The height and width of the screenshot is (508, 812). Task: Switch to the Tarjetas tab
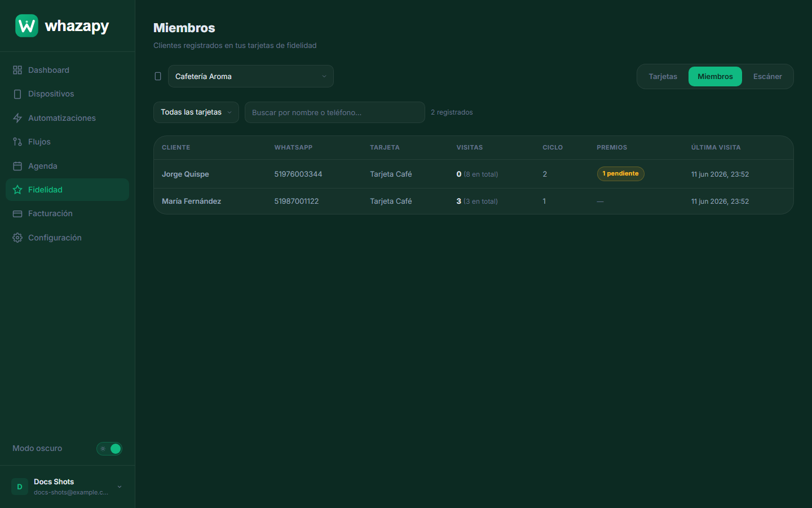pyautogui.click(x=663, y=76)
